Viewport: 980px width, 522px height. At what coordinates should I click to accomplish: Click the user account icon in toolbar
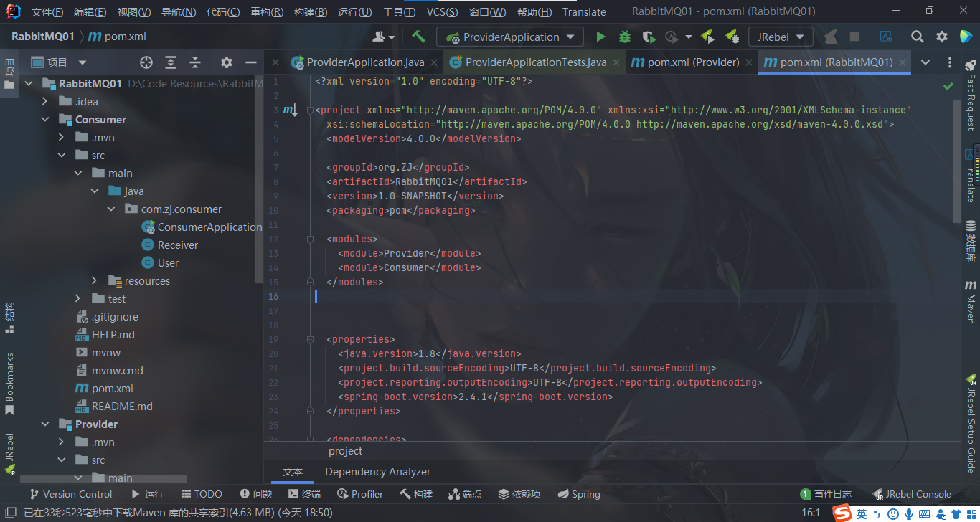pyautogui.click(x=384, y=37)
